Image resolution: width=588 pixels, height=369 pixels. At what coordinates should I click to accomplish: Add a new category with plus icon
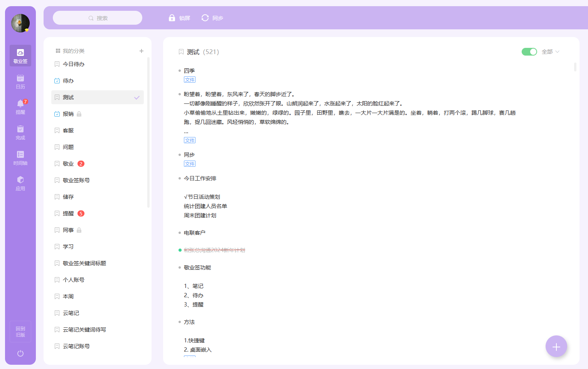click(x=142, y=51)
